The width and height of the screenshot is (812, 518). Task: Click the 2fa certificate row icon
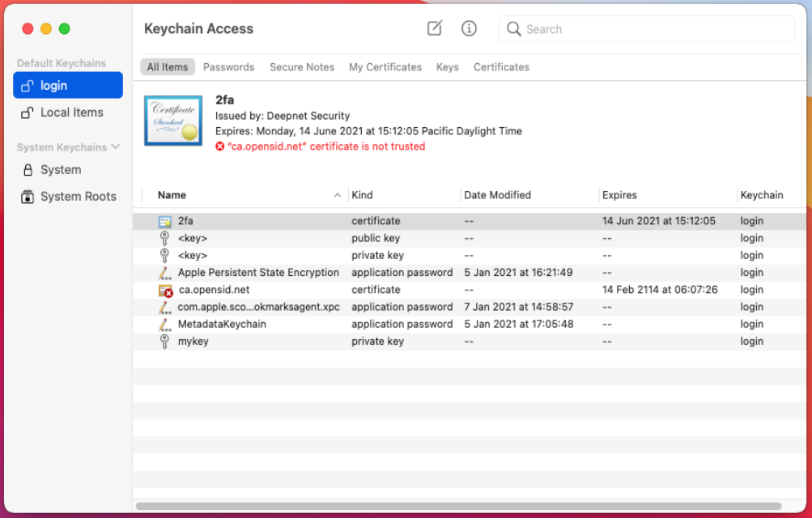(165, 221)
